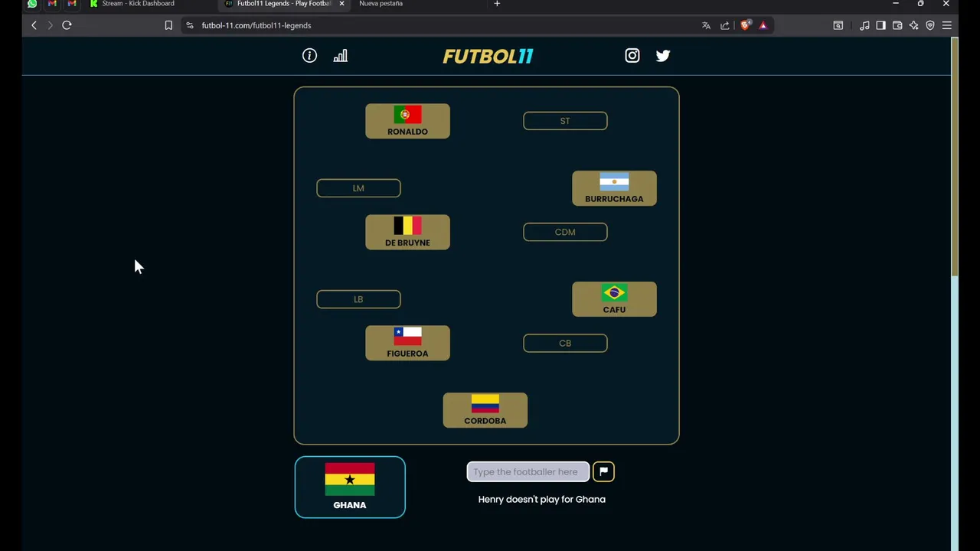Open the statistics bar-chart icon
This screenshot has width=980, height=551.
click(341, 55)
